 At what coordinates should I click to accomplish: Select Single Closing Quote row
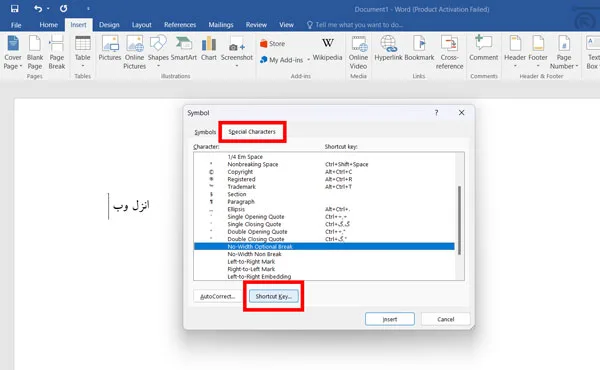[x=324, y=224]
